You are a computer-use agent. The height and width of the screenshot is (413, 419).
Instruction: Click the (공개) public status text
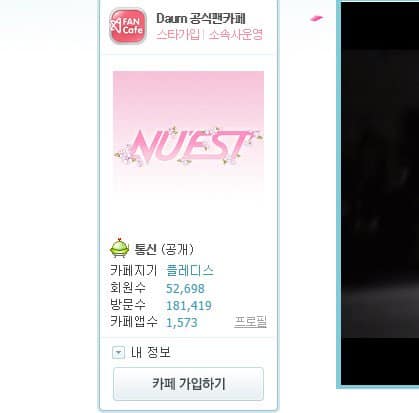[x=177, y=249]
